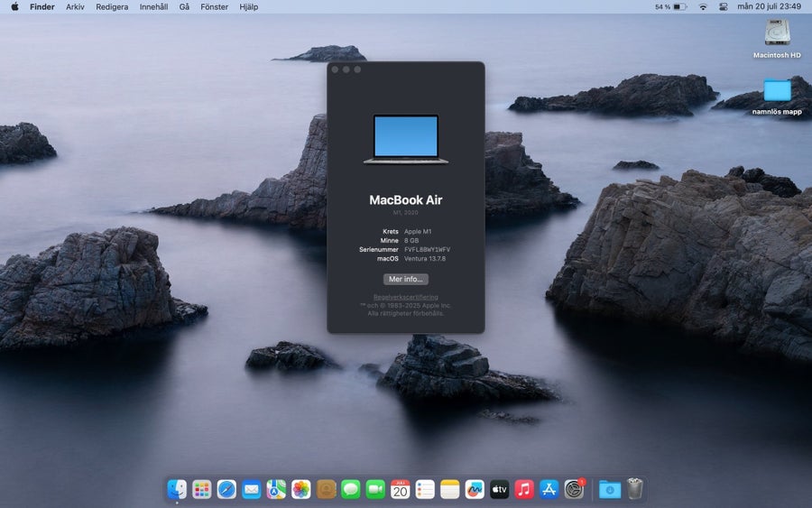Open the Apple menu
Image resolution: width=812 pixels, height=508 pixels.
click(x=14, y=6)
